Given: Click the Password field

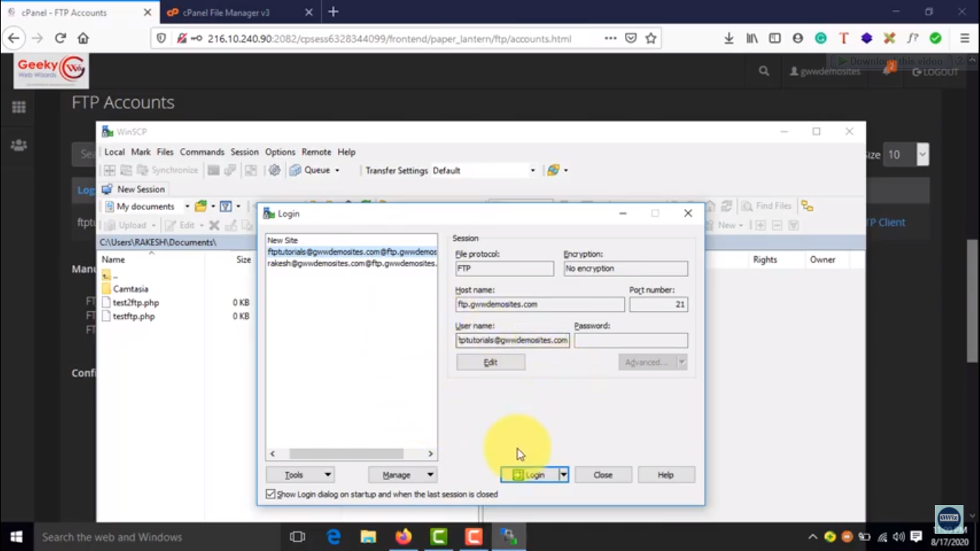Looking at the screenshot, I should pyautogui.click(x=631, y=340).
